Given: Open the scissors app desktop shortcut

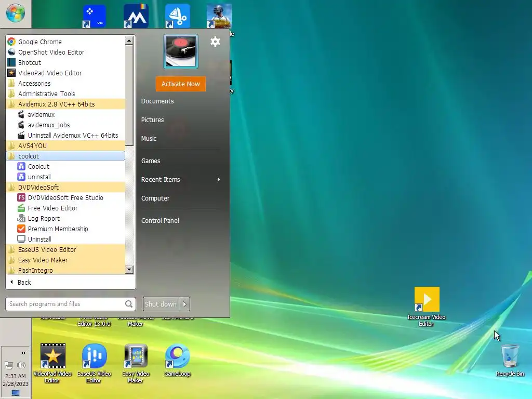Looking at the screenshot, I should [x=178, y=16].
